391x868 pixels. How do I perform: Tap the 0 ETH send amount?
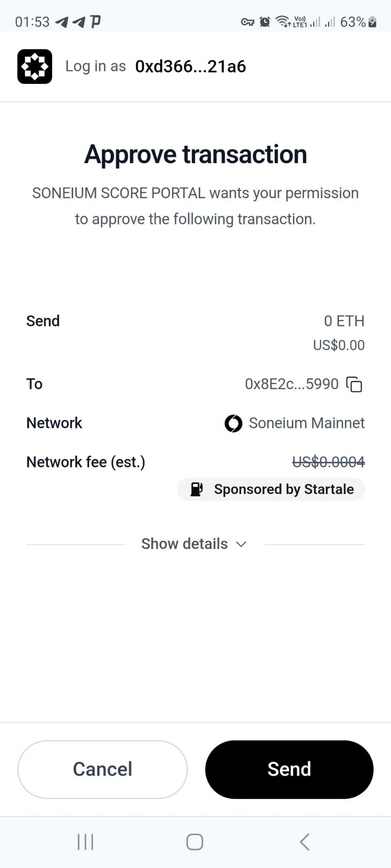pyautogui.click(x=344, y=321)
